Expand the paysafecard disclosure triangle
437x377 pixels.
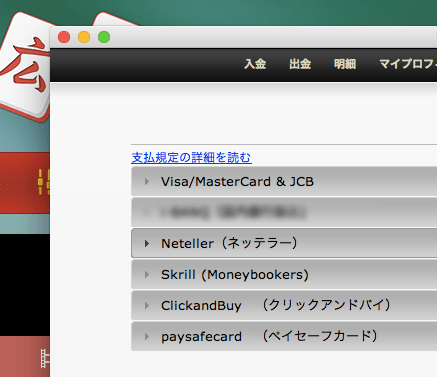(147, 336)
